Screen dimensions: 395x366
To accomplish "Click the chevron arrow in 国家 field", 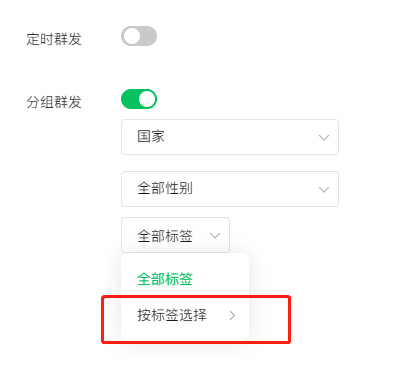I will [324, 137].
